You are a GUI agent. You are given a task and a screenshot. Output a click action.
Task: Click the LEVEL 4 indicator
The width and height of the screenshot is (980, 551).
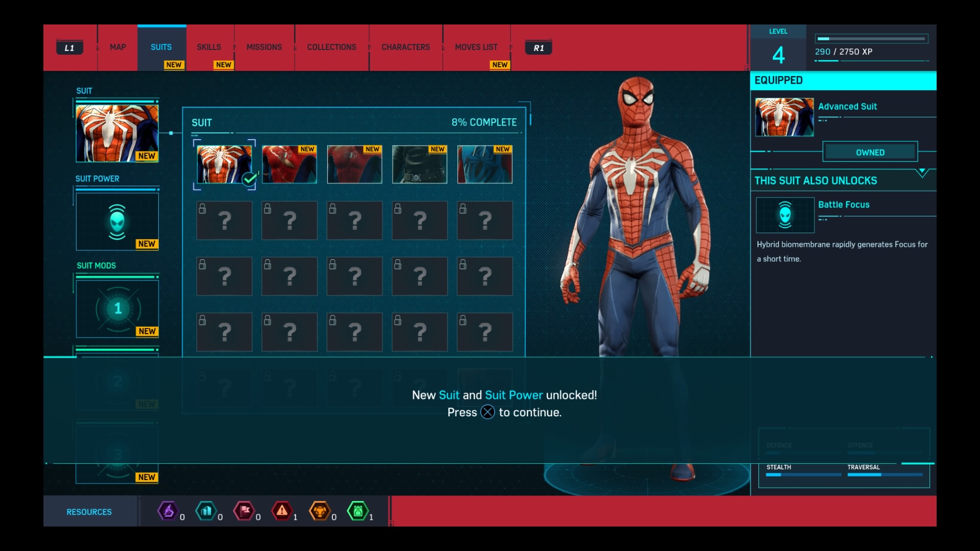click(778, 47)
